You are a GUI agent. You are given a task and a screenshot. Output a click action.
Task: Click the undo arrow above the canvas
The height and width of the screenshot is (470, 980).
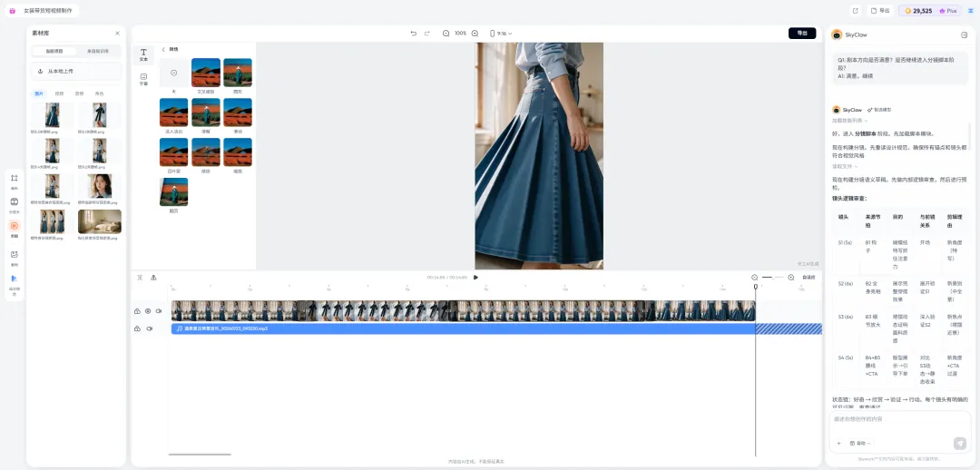coord(413,34)
